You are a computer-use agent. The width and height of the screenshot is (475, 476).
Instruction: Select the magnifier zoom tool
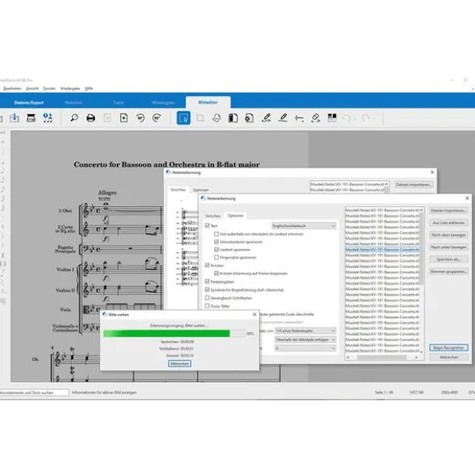pos(74,118)
